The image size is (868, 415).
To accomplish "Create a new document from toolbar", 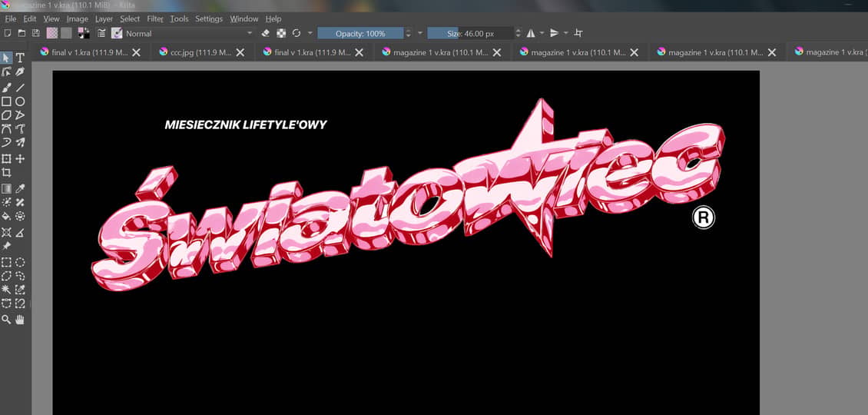I will pos(7,33).
